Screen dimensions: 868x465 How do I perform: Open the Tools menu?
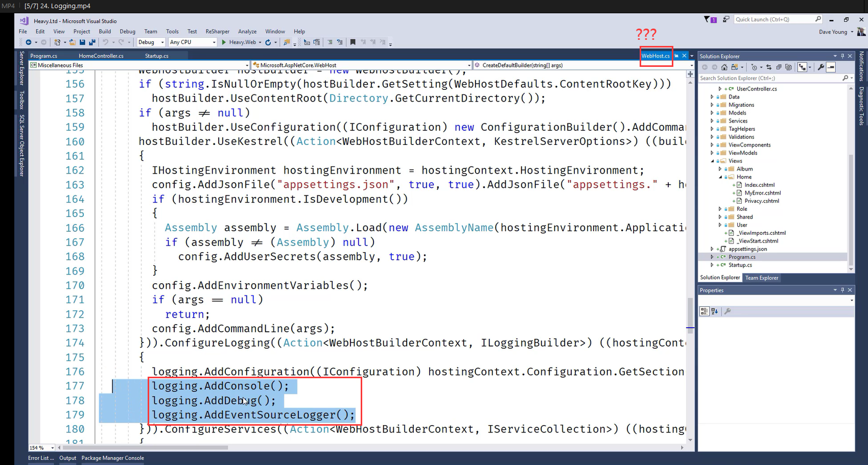coord(172,31)
